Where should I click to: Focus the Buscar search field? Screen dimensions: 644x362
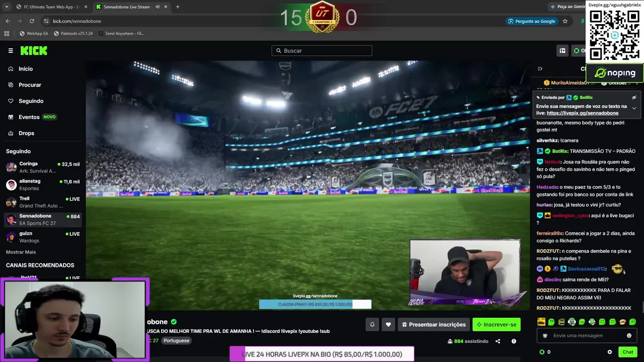[322, 51]
